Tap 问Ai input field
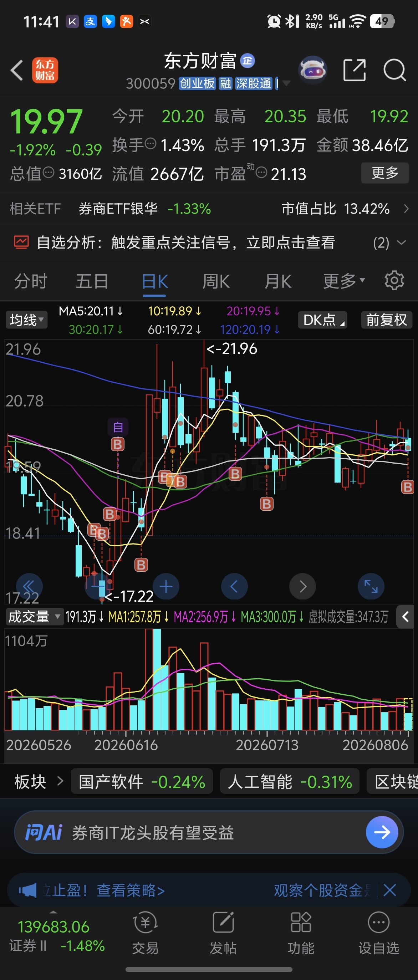 209,832
